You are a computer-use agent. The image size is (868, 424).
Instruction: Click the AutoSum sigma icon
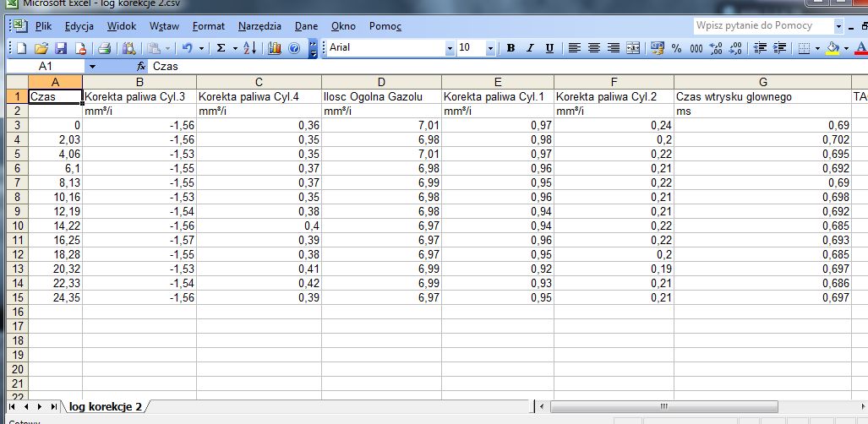pos(221,48)
